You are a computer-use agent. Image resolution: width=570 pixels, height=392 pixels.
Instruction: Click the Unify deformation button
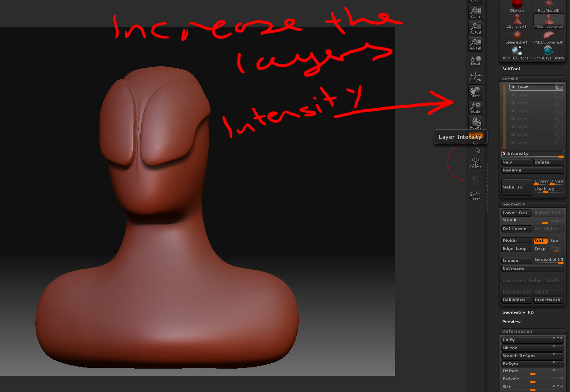pos(532,340)
